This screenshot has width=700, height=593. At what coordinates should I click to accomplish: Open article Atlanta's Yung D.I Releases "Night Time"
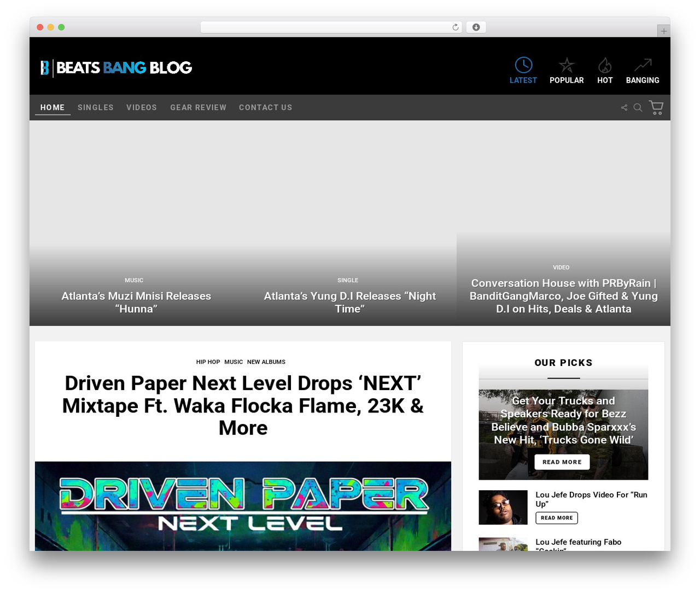click(x=350, y=303)
